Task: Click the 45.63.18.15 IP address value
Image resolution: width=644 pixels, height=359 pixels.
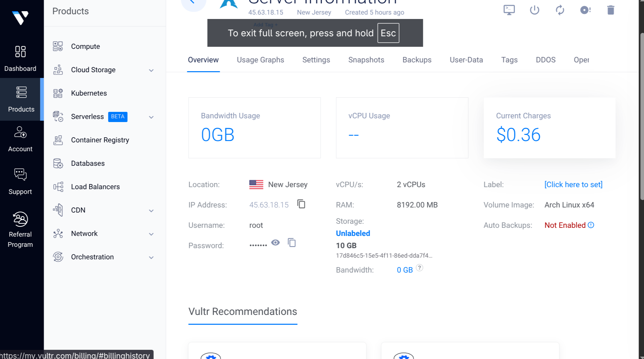Action: [x=269, y=205]
